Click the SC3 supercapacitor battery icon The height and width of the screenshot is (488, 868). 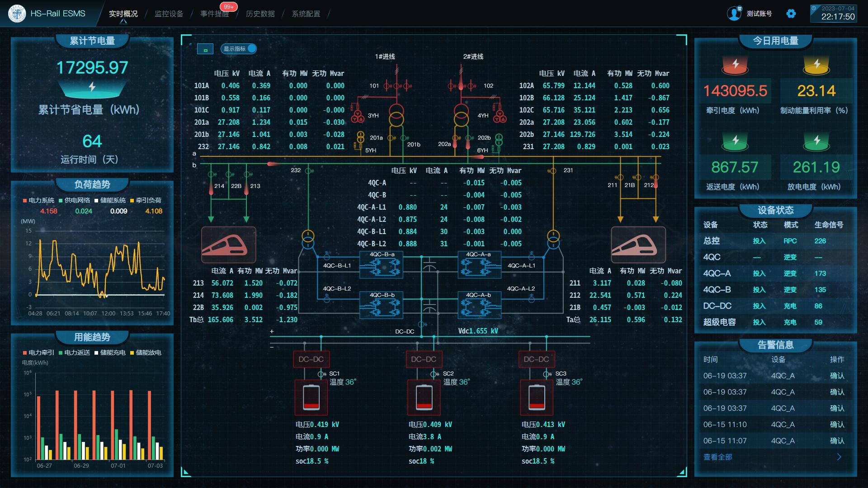tap(536, 398)
